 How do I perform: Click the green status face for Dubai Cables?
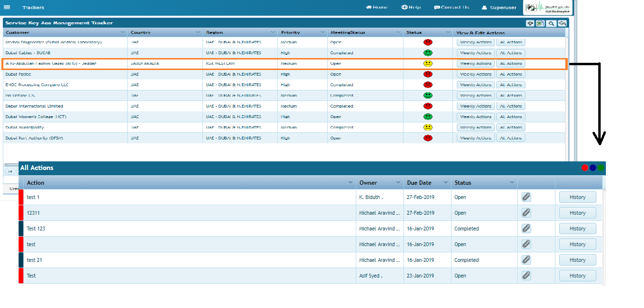click(428, 53)
